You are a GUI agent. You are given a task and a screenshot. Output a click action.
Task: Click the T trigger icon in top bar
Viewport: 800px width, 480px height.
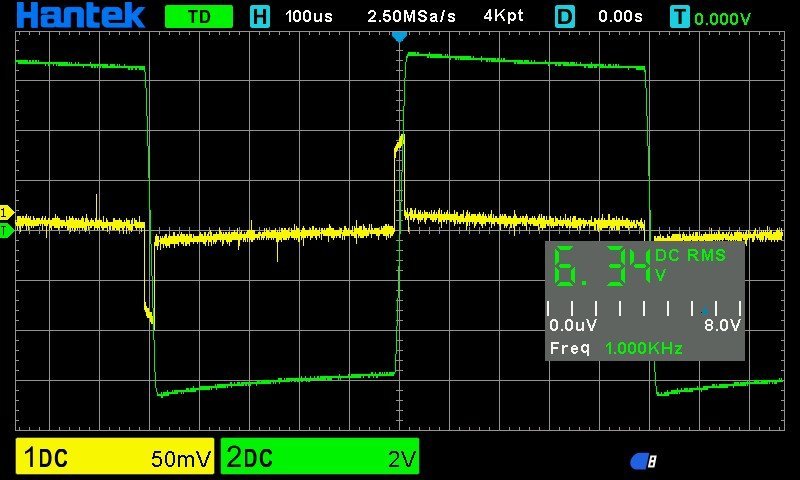click(680, 17)
